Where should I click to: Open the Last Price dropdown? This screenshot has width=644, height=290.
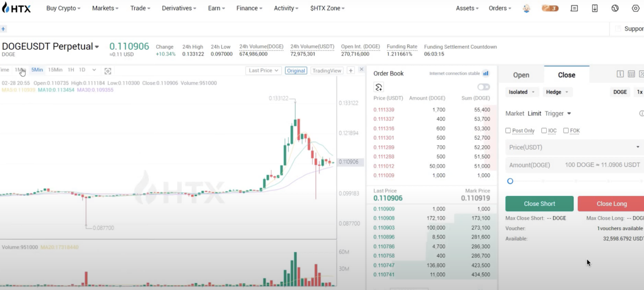click(x=263, y=71)
